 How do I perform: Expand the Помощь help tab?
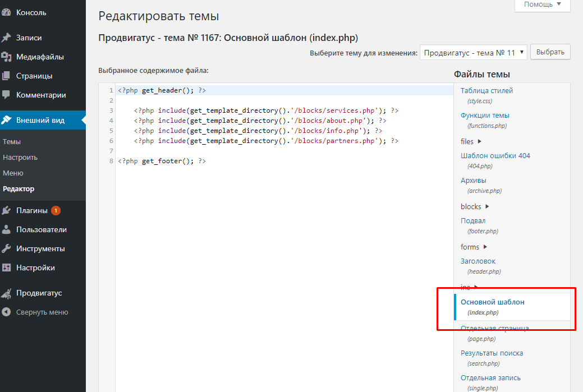point(542,4)
